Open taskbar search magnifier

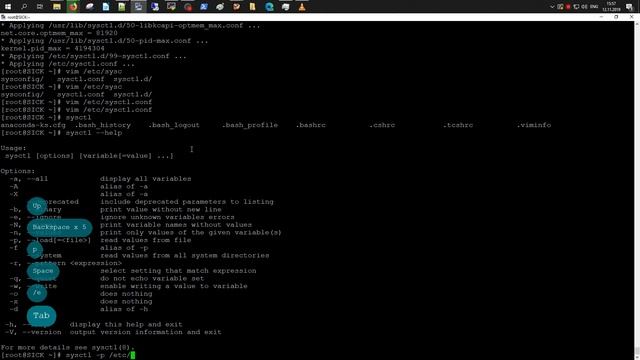(24, 7)
